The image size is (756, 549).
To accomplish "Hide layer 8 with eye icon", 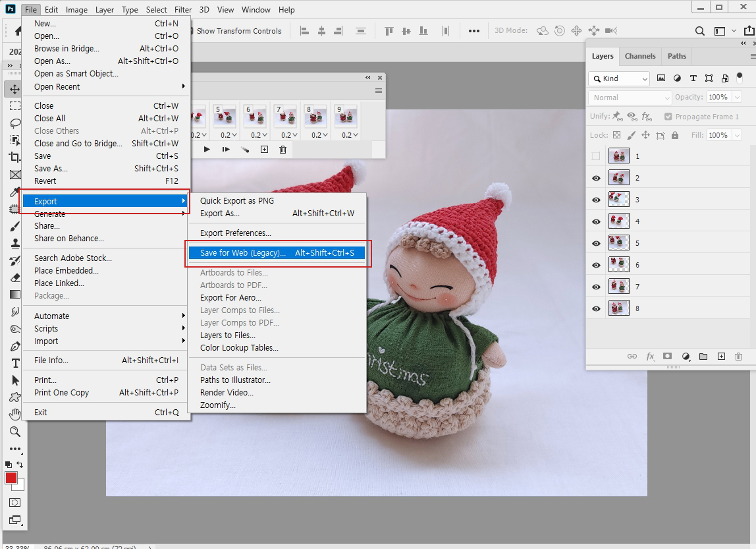I will tap(597, 308).
